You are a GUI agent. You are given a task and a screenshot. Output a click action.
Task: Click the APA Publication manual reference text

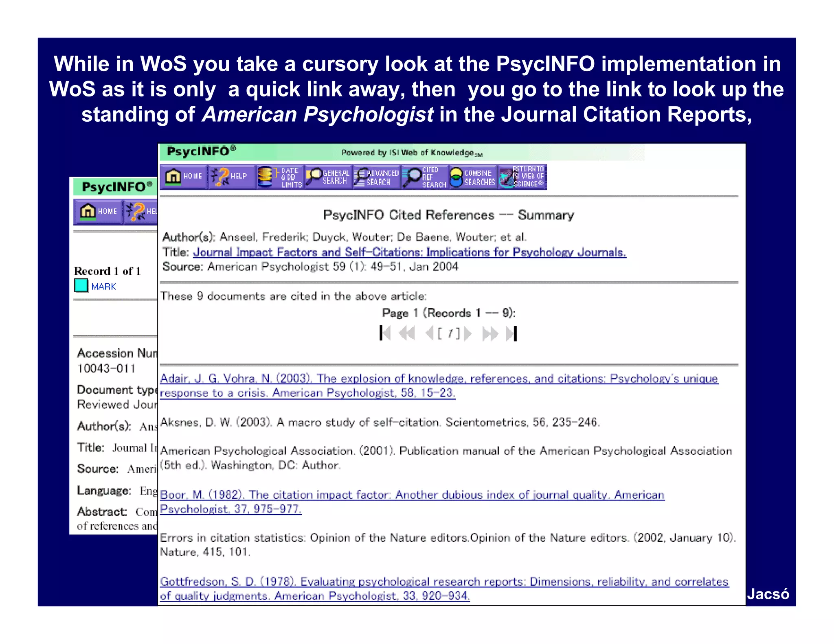point(446,458)
